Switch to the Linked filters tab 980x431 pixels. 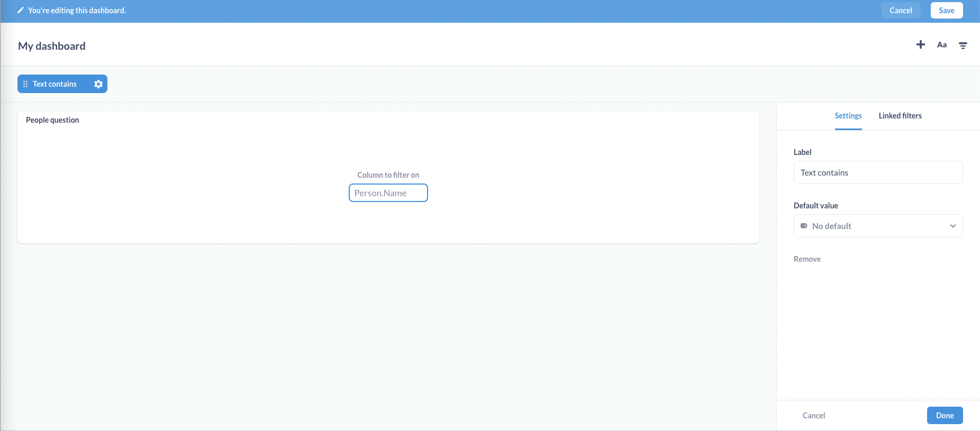point(900,116)
